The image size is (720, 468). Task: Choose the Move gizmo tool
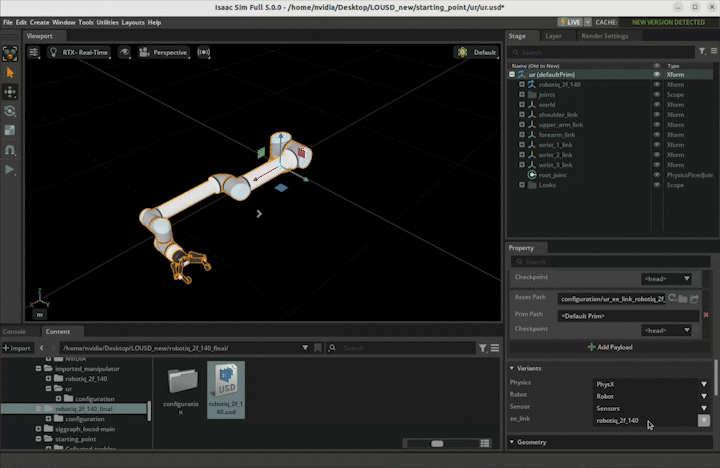pyautogui.click(x=10, y=91)
